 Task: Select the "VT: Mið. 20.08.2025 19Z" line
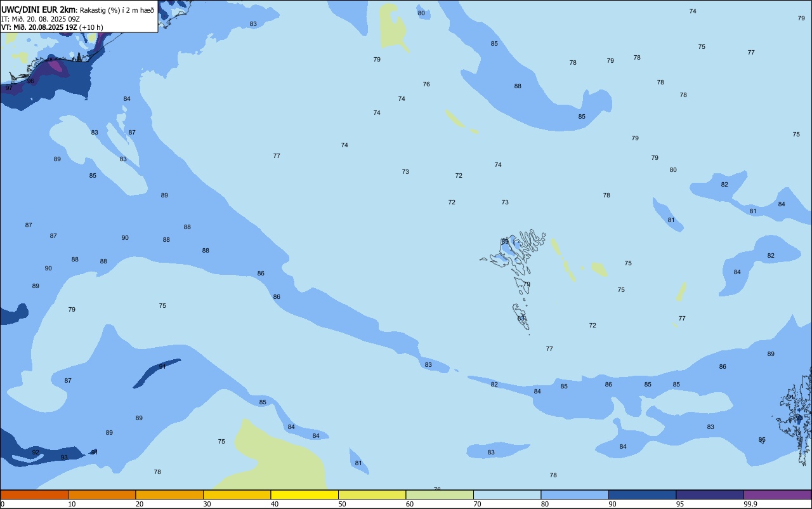pos(39,27)
